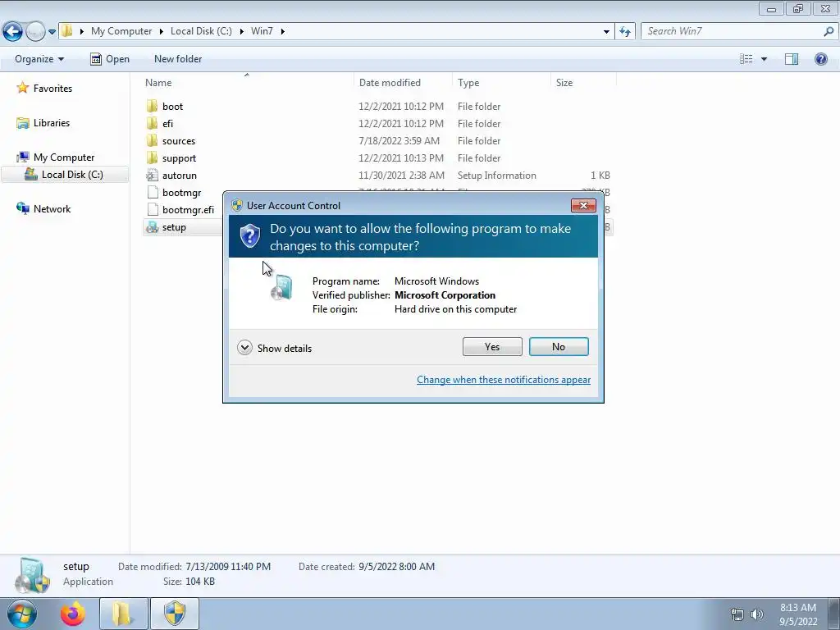Screen dimensions: 840x630
Task: Click Yes in the User Account Control dialog
Action: 492,347
